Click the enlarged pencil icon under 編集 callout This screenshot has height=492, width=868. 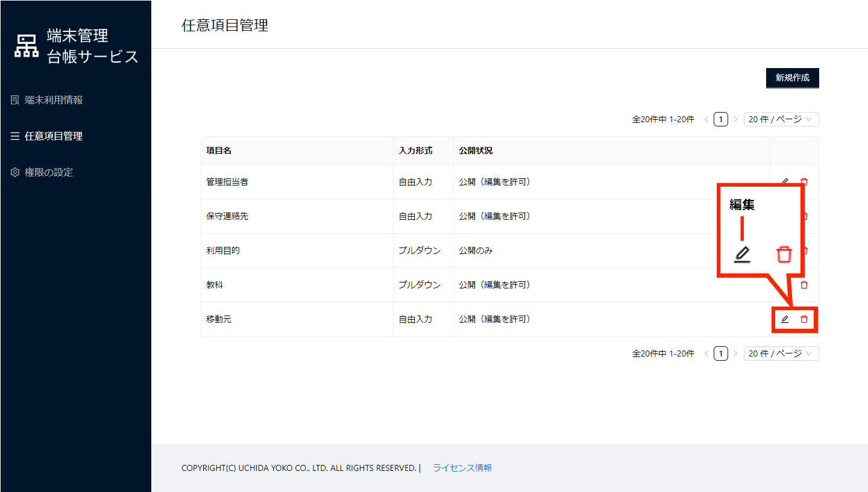743,254
